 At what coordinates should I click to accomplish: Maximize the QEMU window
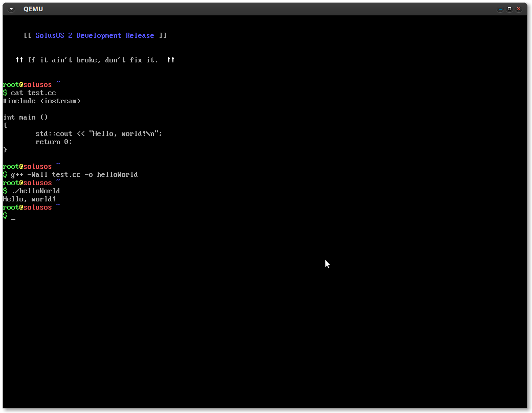tap(509, 9)
